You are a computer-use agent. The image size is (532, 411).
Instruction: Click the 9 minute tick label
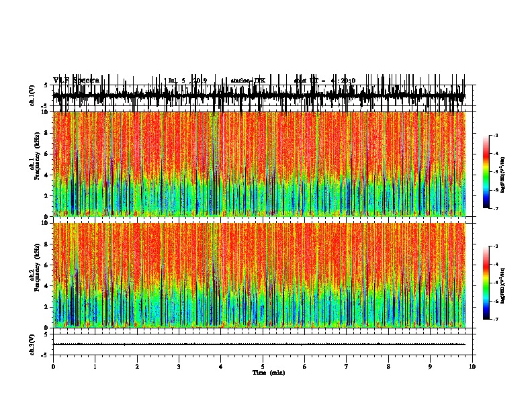point(430,366)
